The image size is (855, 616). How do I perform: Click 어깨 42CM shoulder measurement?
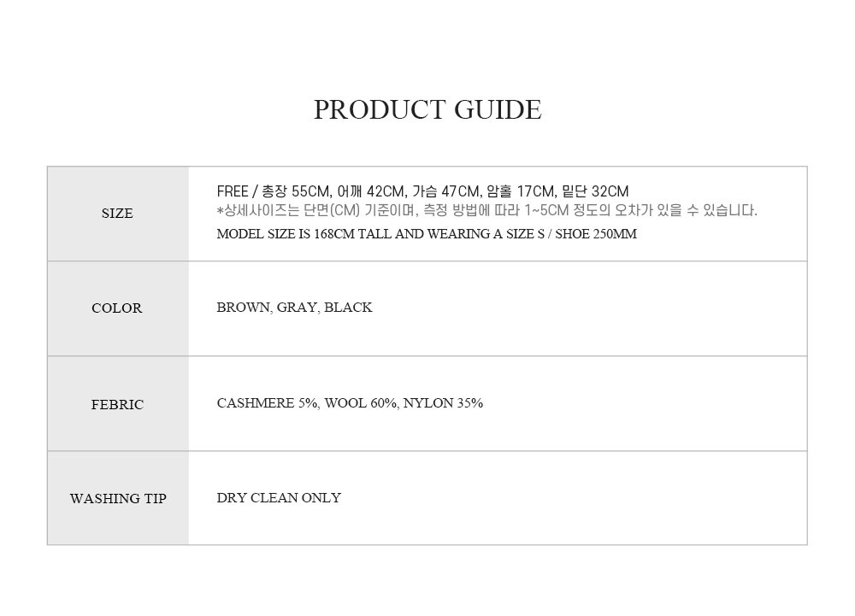point(372,191)
